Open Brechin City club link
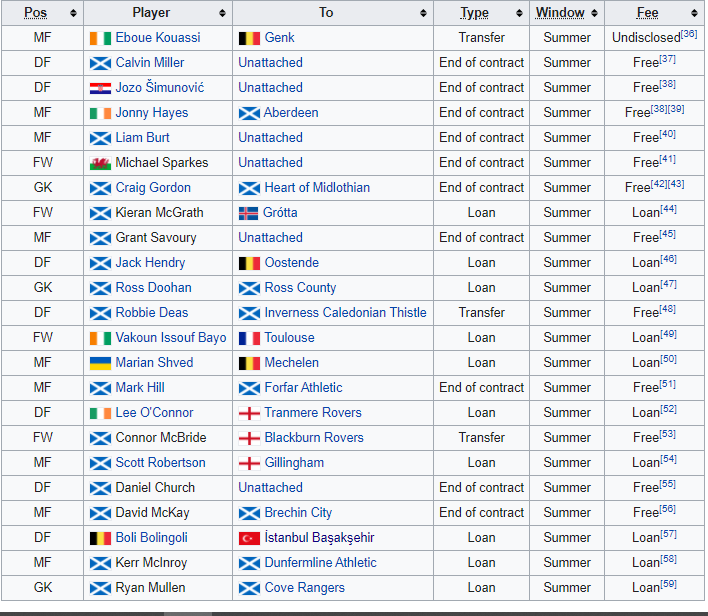Viewport: 708px width, 616px height. click(298, 513)
